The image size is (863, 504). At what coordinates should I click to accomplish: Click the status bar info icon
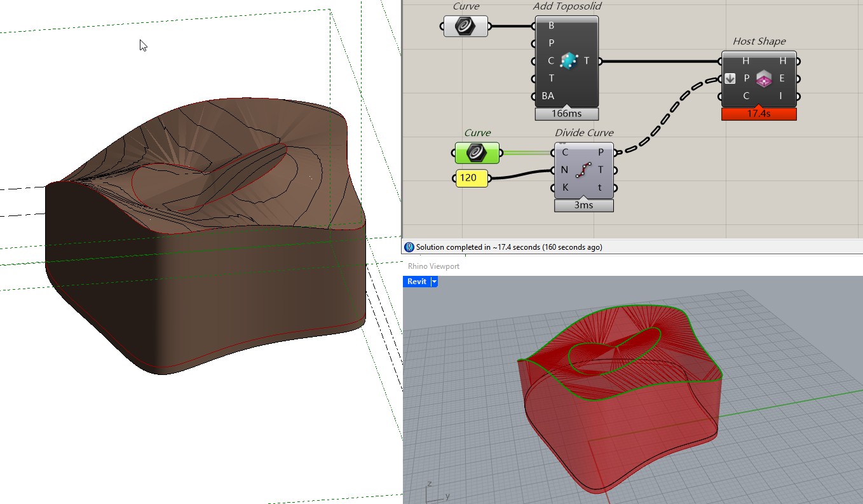point(409,247)
